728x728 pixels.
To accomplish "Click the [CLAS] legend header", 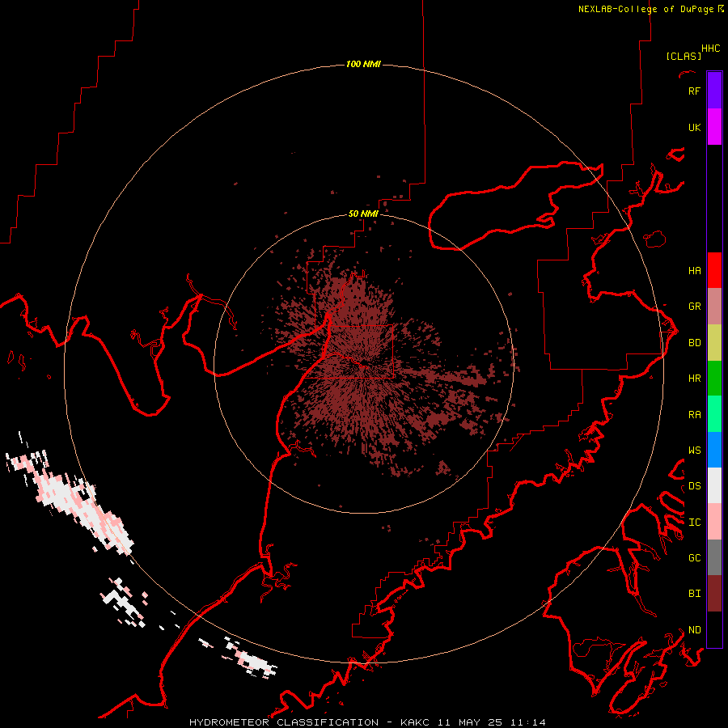I will point(684,56).
